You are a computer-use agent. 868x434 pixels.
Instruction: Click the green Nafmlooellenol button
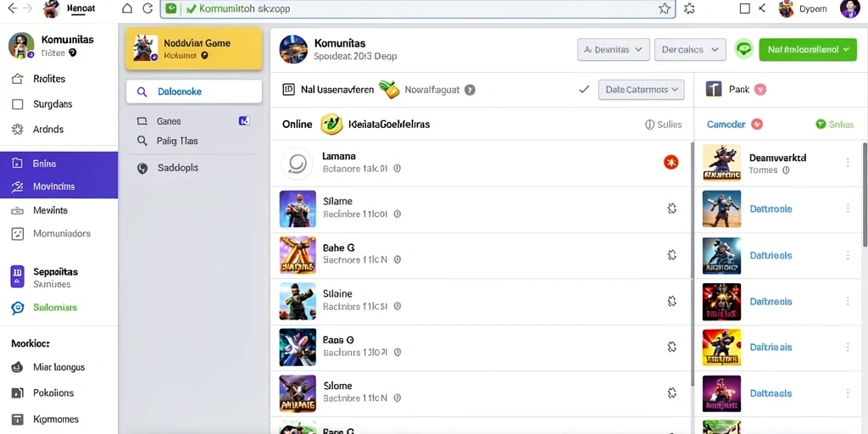coord(808,49)
